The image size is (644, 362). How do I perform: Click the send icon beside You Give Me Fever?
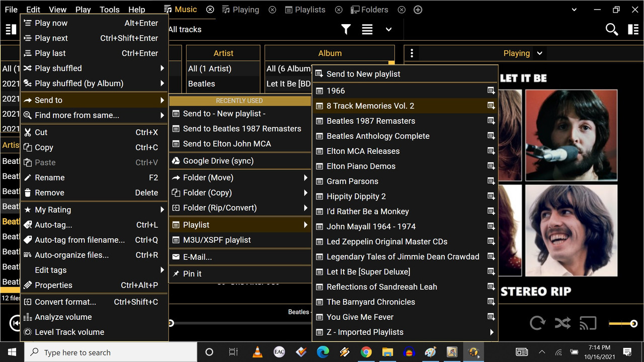click(491, 317)
